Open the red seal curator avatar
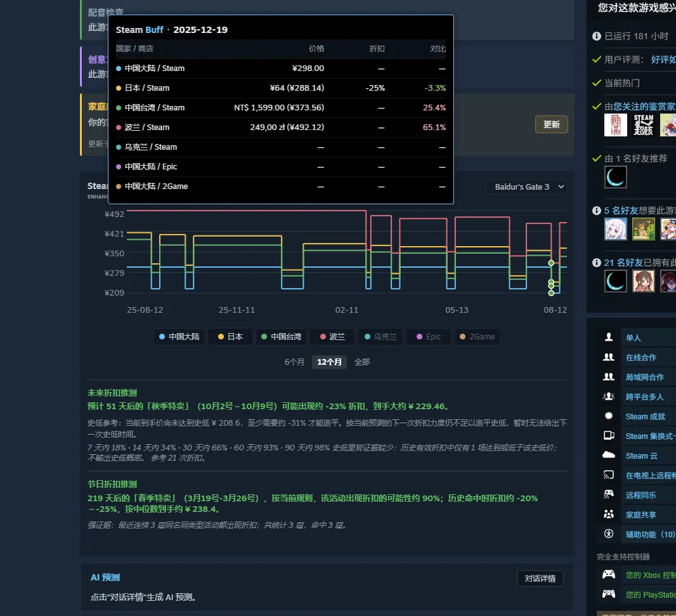Image resolution: width=676 pixels, height=616 pixels. (x=615, y=125)
